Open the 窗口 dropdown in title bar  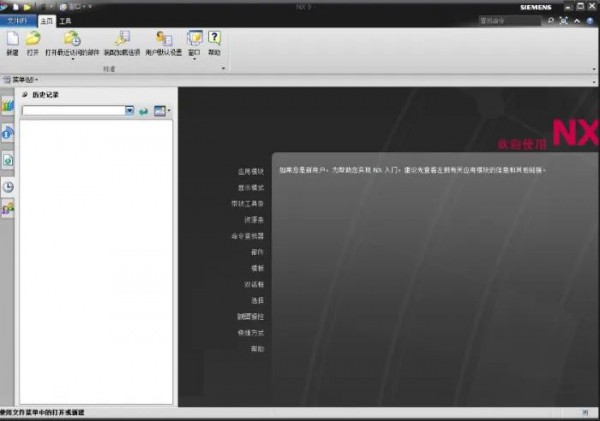click(73, 7)
